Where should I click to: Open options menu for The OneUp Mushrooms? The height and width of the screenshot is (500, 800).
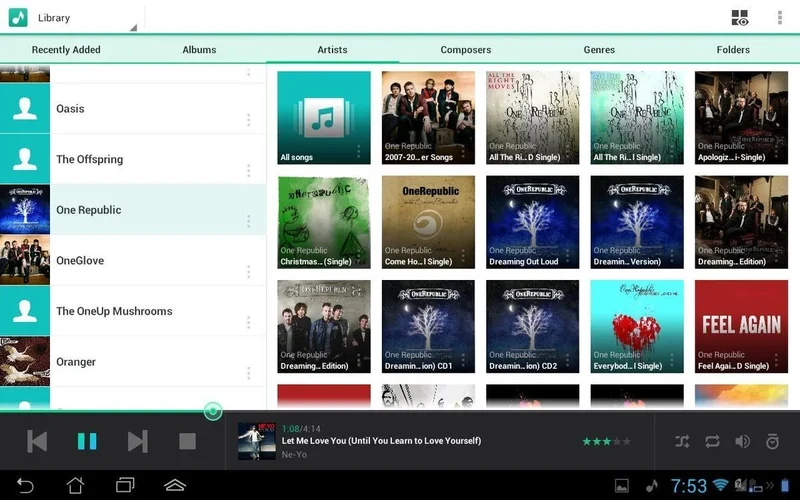pos(248,322)
